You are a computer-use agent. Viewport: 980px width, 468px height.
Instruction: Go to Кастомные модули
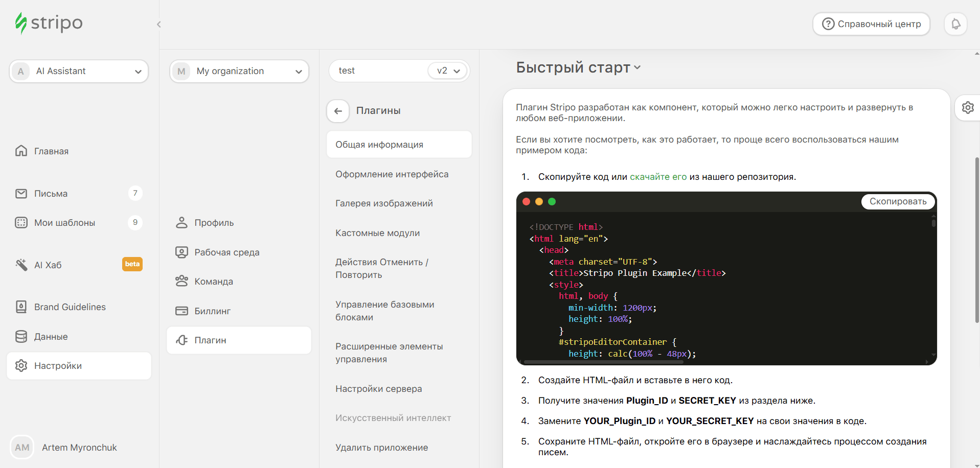(377, 233)
